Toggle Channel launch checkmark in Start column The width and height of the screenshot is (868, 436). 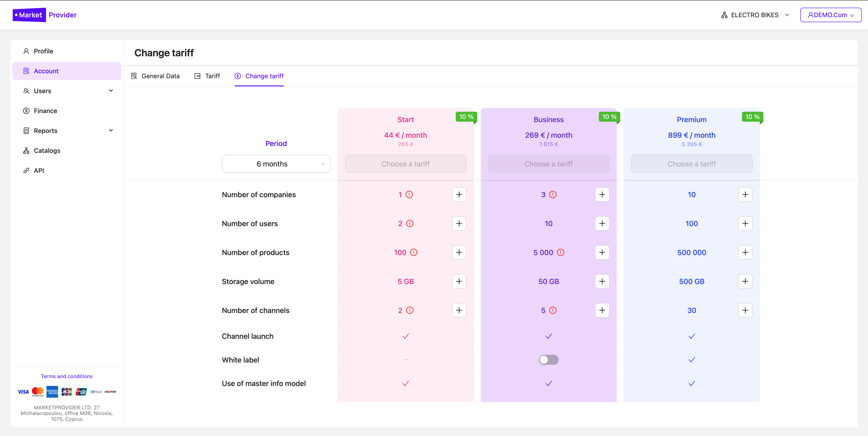click(405, 336)
